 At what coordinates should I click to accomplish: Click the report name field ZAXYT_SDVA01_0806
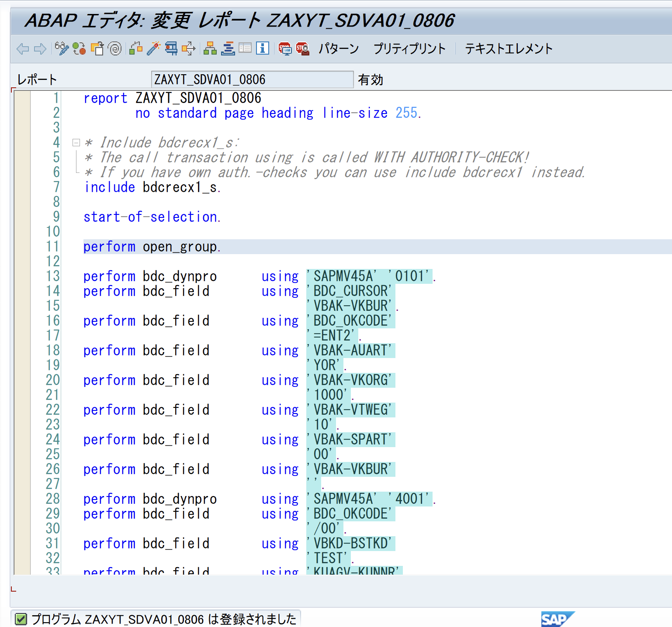[x=252, y=79]
